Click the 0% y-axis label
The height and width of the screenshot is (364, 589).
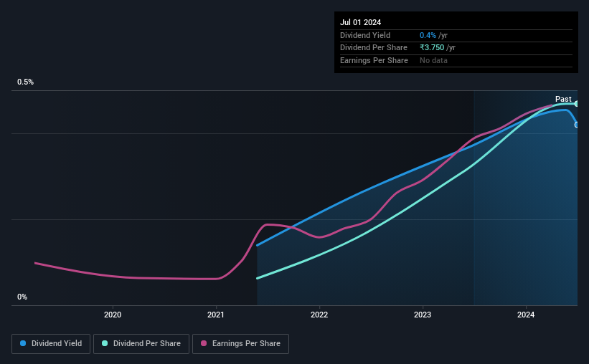[22, 297]
